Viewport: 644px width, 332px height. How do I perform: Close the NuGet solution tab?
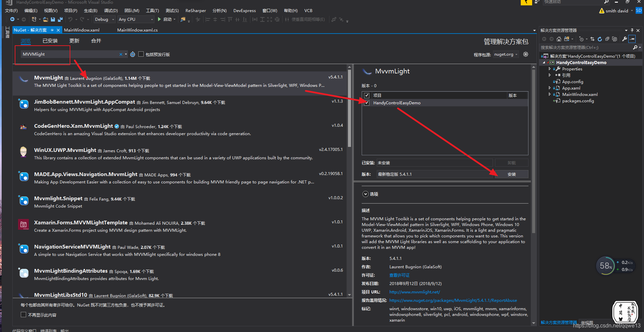tap(58, 30)
